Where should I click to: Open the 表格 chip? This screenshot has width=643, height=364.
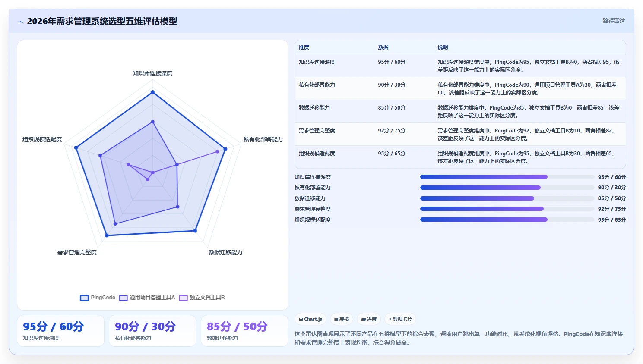(342, 319)
